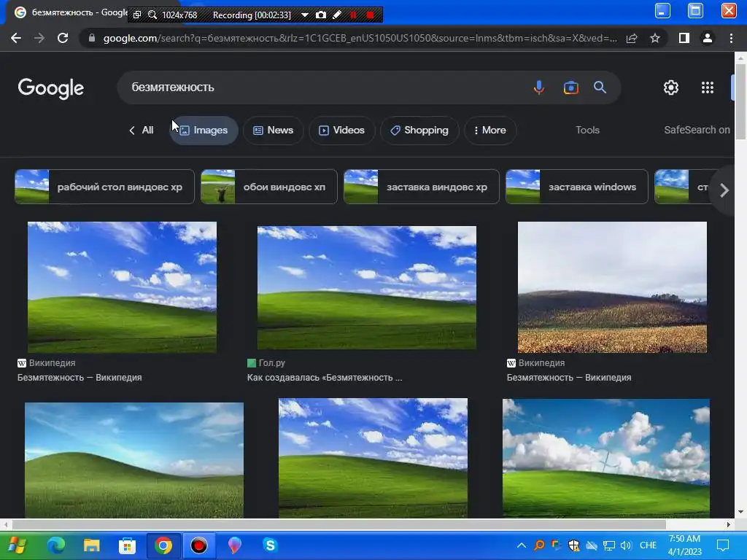Screen dimensions: 747x560
Task: Open the hazy green hill thumbnail
Action: click(x=134, y=460)
